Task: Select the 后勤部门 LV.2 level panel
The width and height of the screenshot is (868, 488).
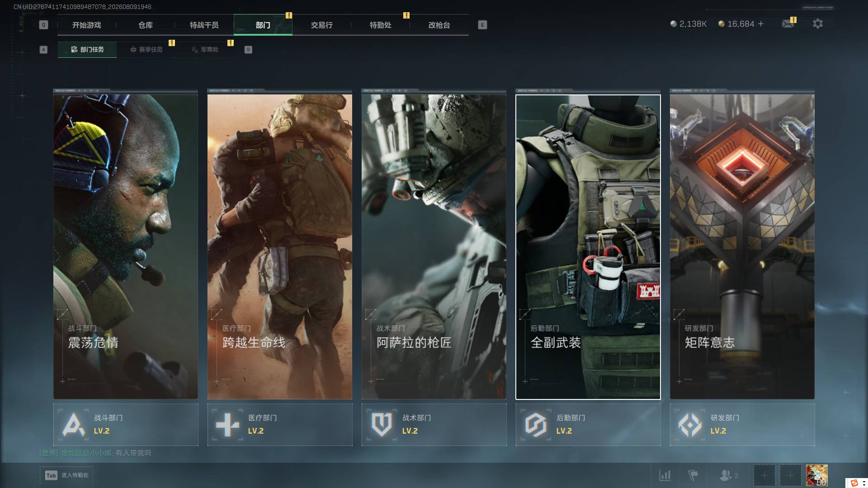Action: click(x=588, y=425)
